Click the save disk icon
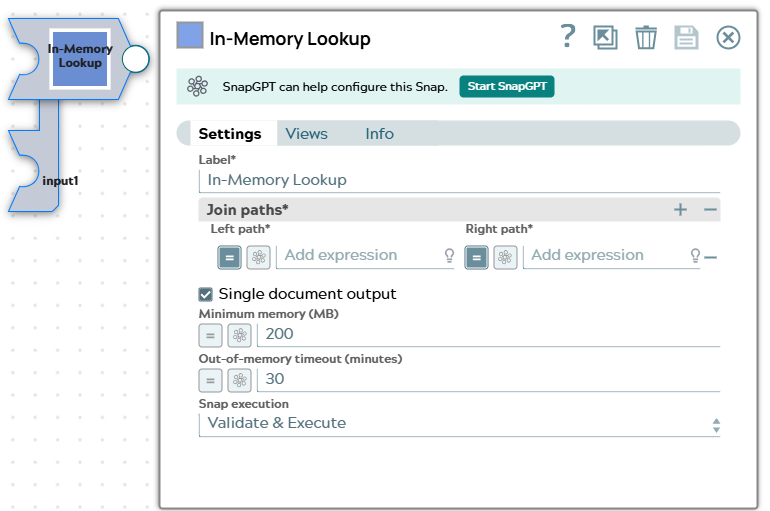Viewport: 770px width, 511px height. (686, 37)
